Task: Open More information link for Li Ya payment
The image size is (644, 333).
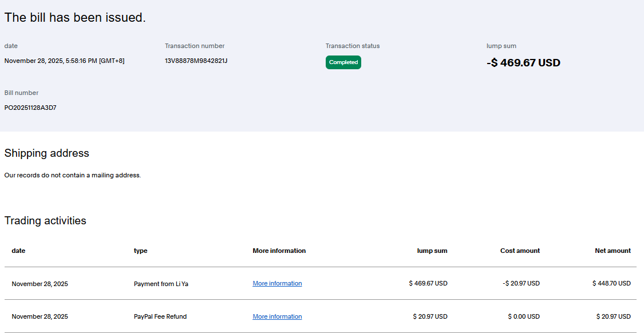Action: (x=277, y=283)
